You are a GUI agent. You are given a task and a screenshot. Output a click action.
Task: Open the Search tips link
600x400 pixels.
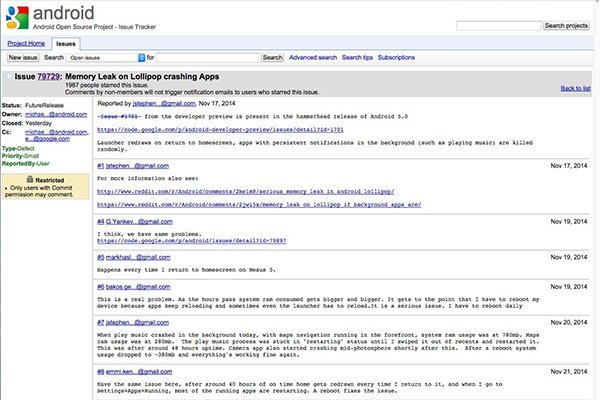[356, 58]
